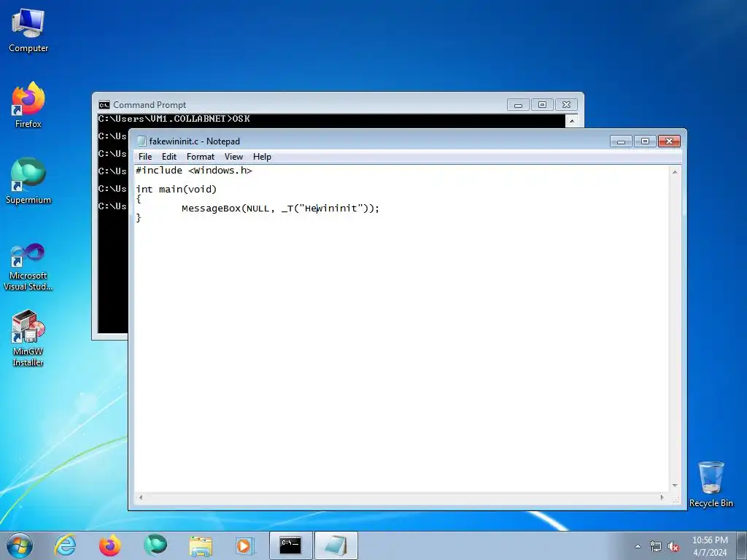Launch Internet Explorer from the taskbar

65,545
